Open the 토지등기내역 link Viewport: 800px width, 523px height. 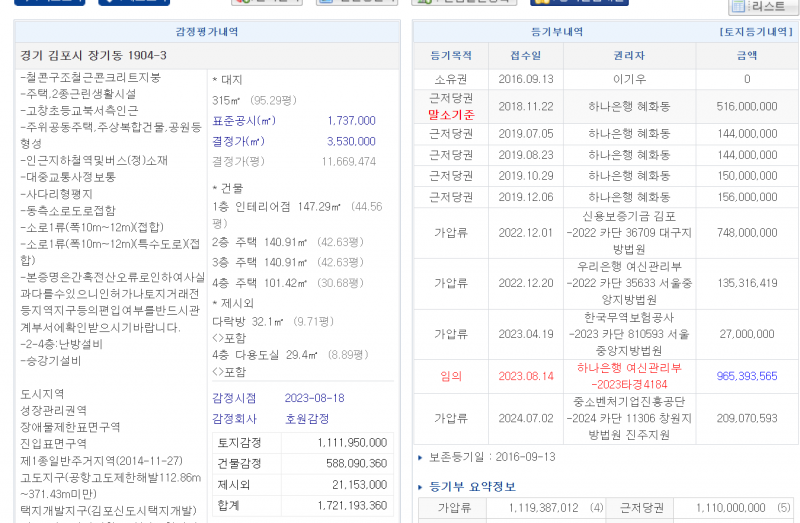(756, 32)
